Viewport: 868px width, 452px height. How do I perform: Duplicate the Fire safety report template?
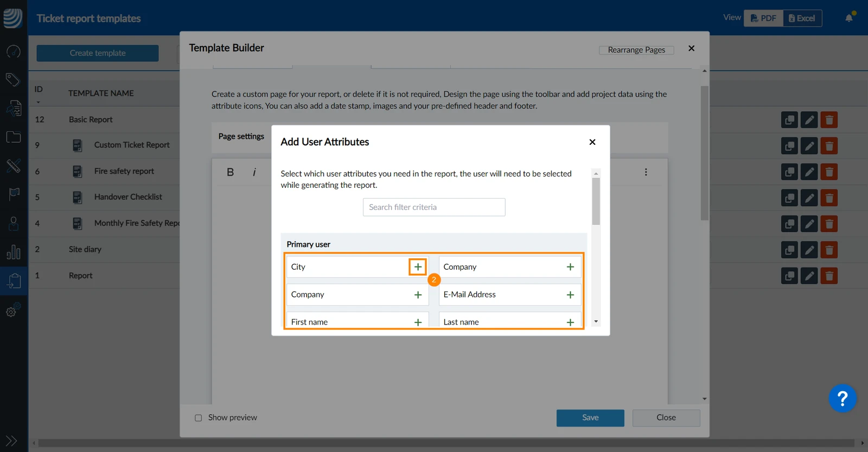pos(789,172)
